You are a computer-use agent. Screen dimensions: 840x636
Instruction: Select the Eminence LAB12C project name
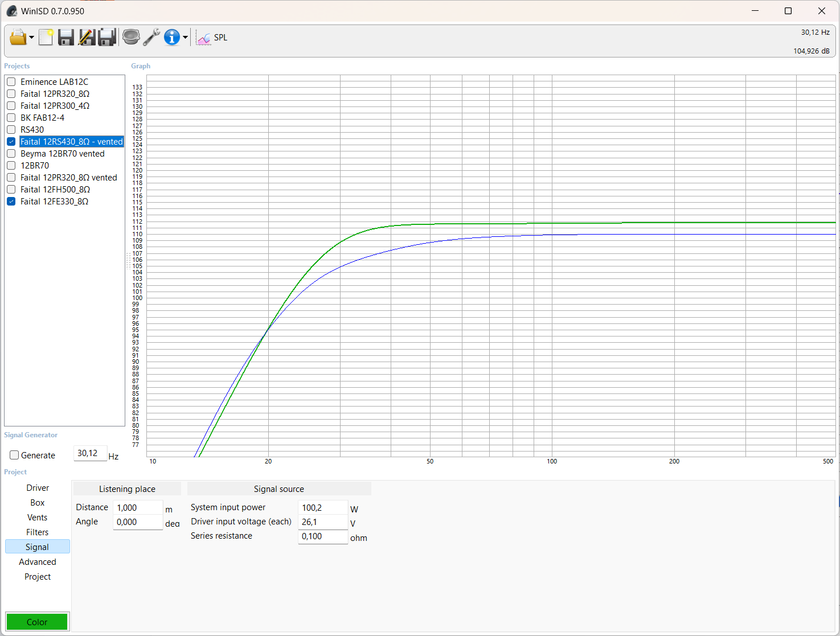coord(55,82)
